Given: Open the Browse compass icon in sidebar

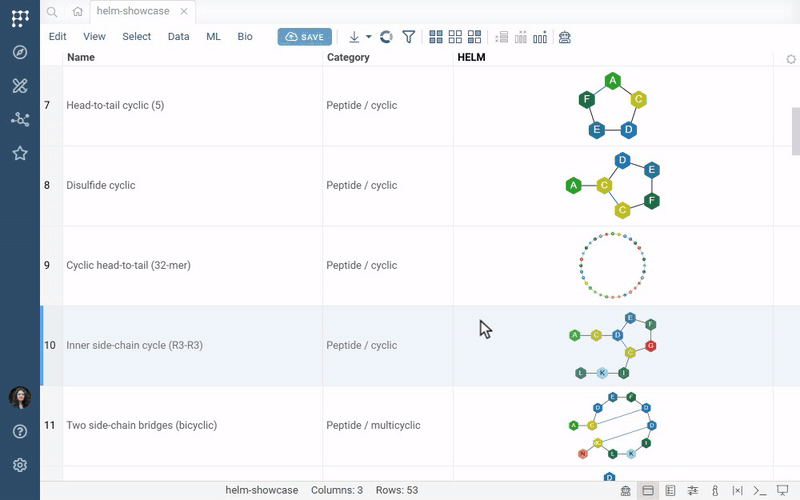Looking at the screenshot, I should 20,52.
